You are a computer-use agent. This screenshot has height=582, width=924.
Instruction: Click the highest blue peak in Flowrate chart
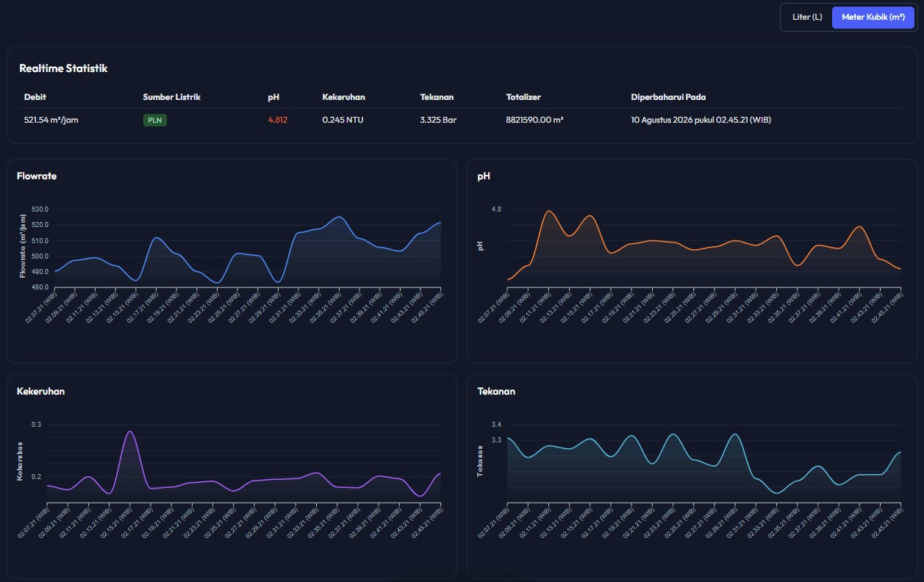click(x=338, y=217)
